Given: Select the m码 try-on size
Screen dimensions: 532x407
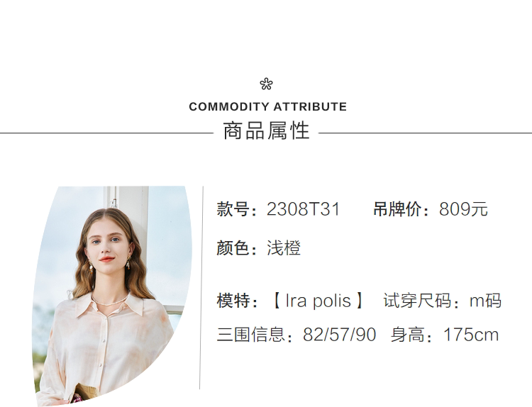Looking at the screenshot, I should [486, 301].
